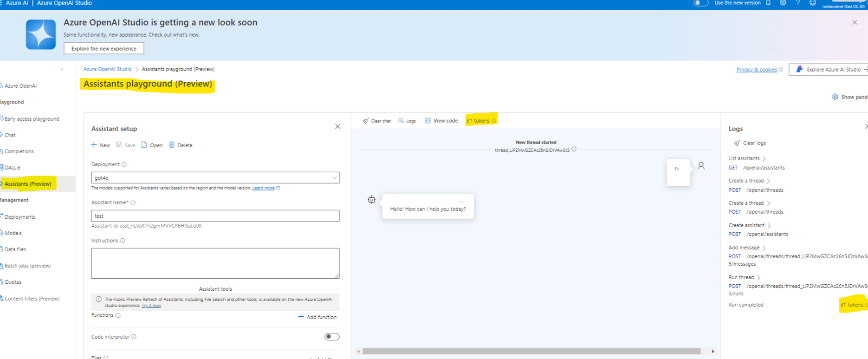Open the settings gear in header

point(783,3)
